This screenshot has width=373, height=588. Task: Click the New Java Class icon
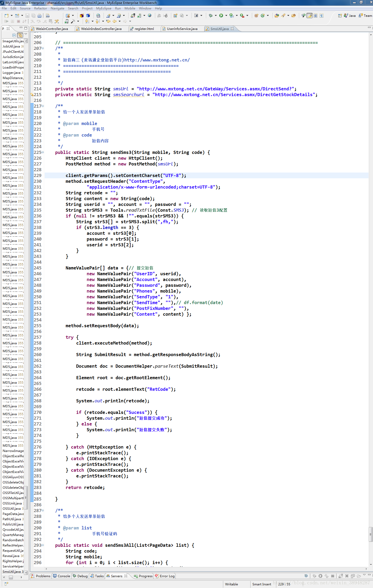[263, 15]
